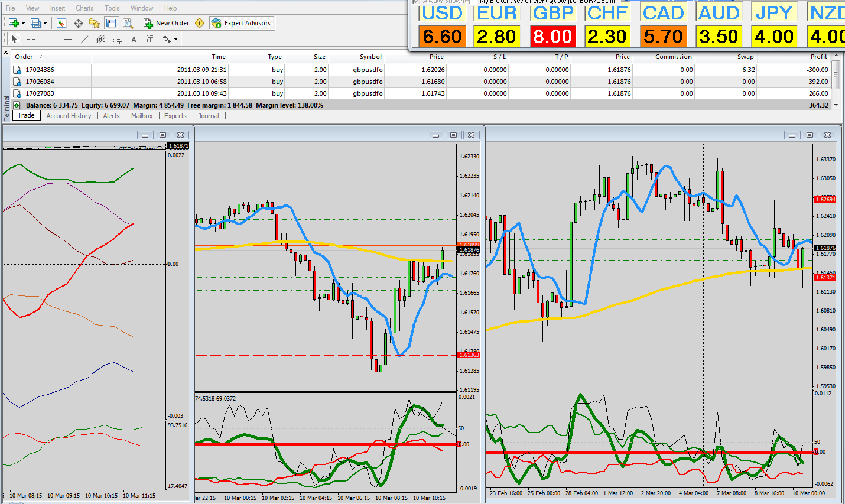Screen dimensions: 845x504
Task: Switch to the Experts tab
Action: point(175,116)
